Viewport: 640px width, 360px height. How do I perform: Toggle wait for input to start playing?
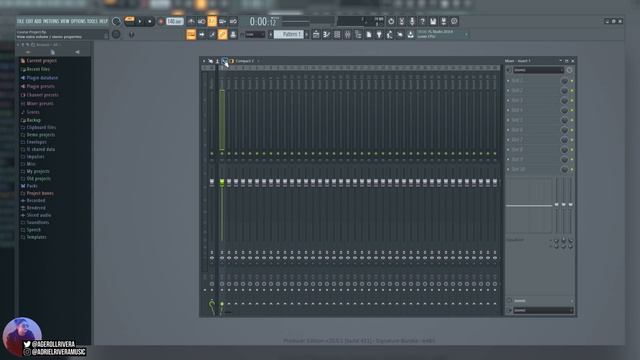tap(202, 21)
